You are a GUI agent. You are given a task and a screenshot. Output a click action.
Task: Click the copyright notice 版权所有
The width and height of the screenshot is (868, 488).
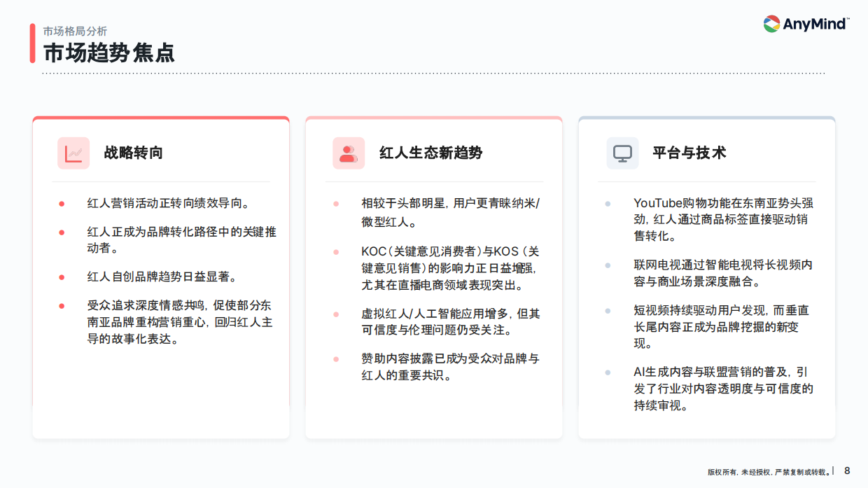[x=769, y=473]
